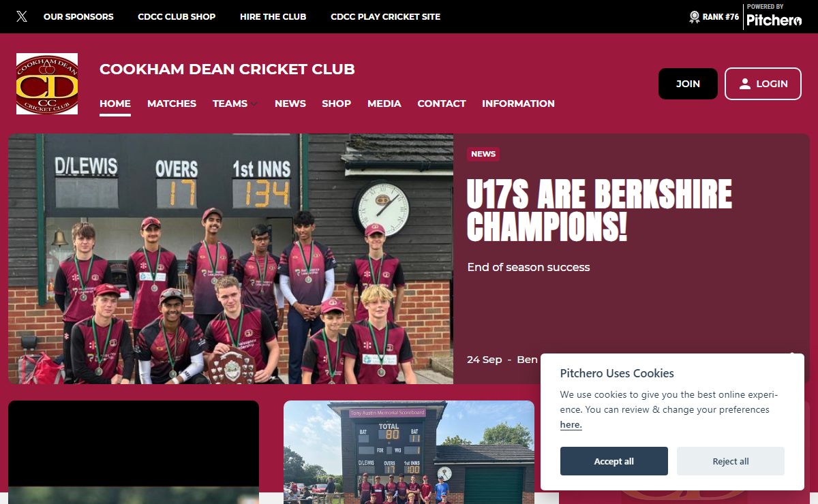Select the Media navigation item

point(384,104)
